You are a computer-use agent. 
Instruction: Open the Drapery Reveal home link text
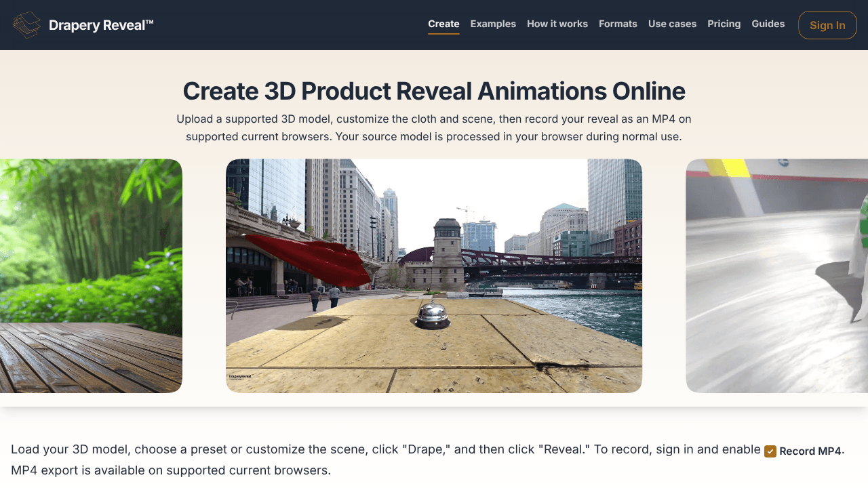(x=101, y=26)
